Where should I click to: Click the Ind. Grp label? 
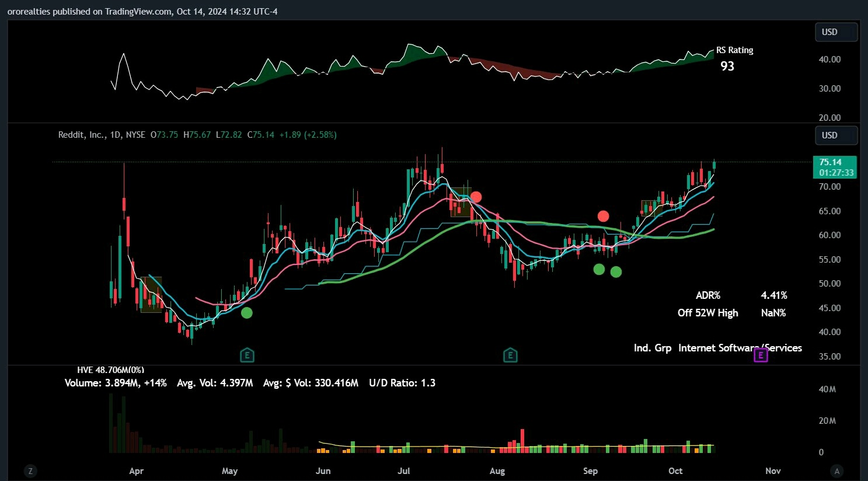click(653, 348)
